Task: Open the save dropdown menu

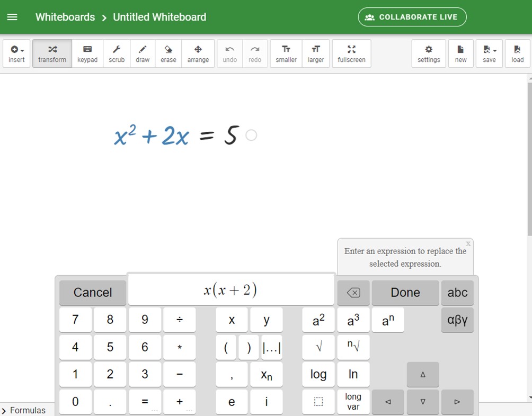Action: tap(489, 53)
